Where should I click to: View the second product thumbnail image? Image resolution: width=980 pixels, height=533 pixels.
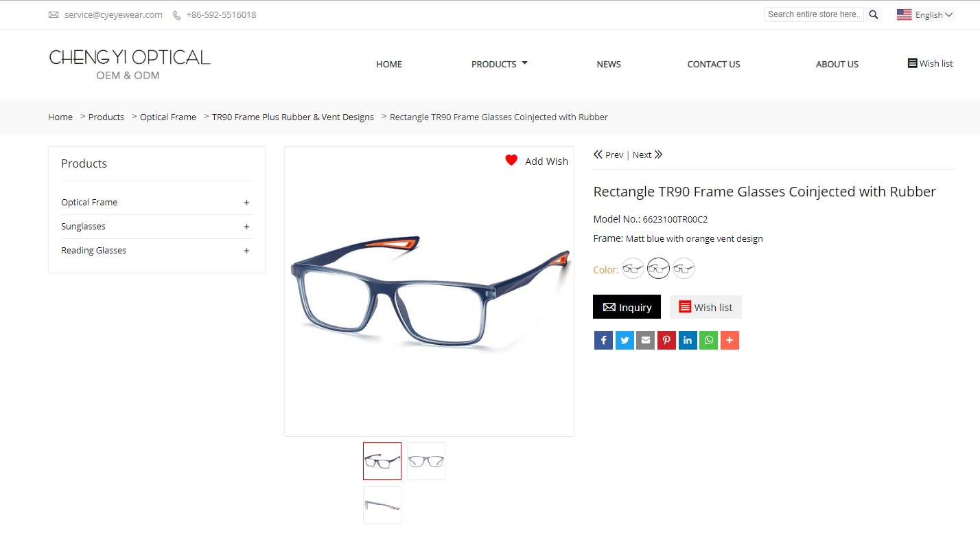tap(426, 461)
